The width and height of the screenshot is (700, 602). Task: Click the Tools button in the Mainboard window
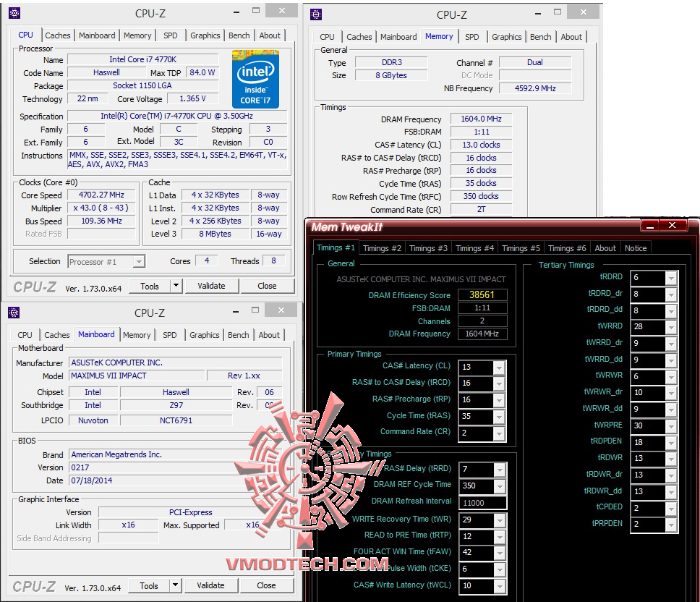pyautogui.click(x=149, y=585)
